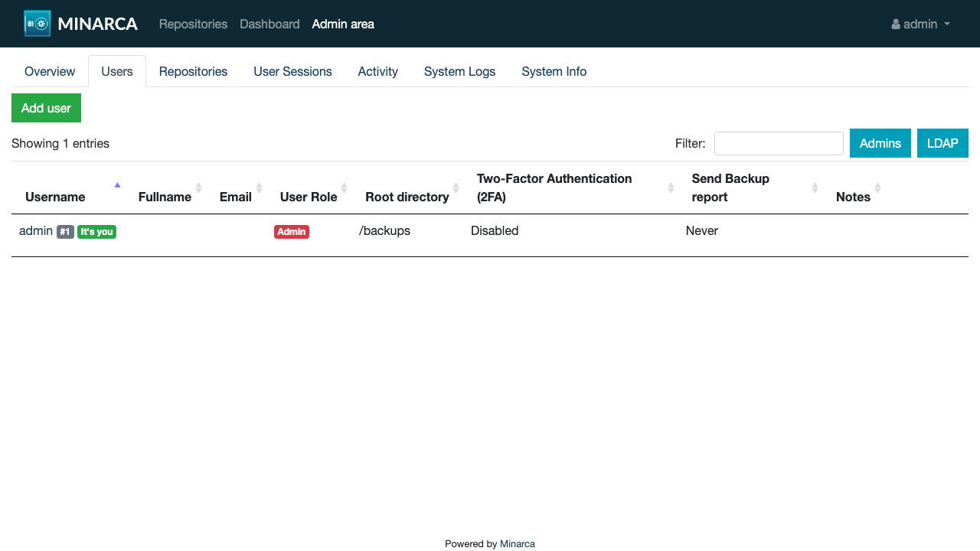Screen dimensions: 980x551
Task: Click the Add user button
Action: pyautogui.click(x=46, y=108)
